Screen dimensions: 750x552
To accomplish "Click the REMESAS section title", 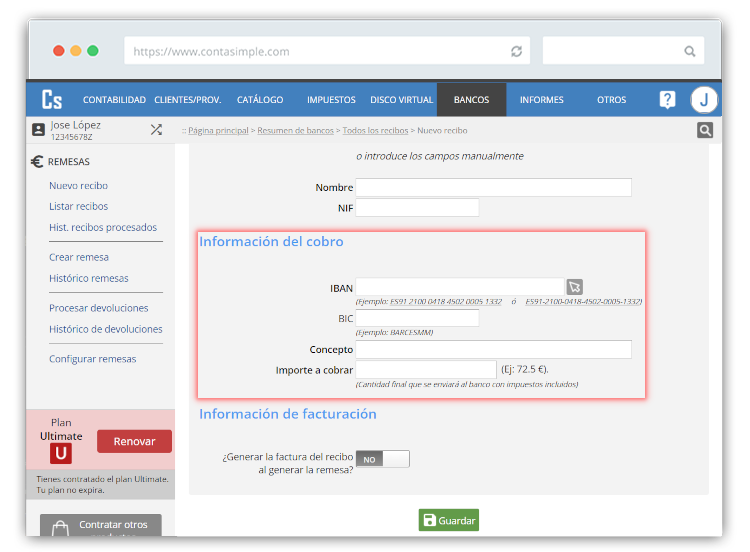I will [x=68, y=162].
